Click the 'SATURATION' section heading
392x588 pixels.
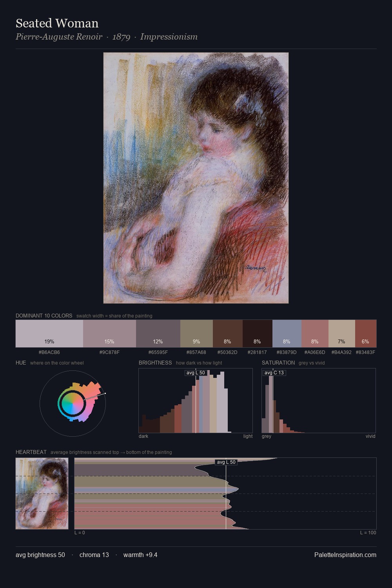point(278,363)
